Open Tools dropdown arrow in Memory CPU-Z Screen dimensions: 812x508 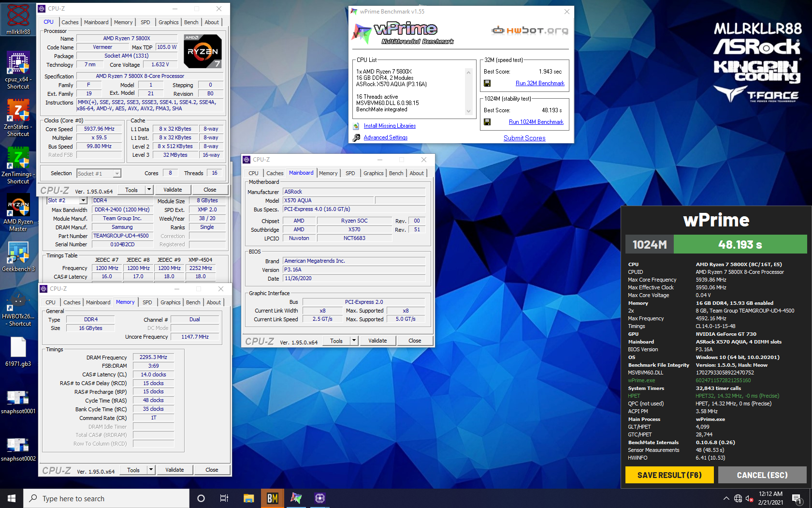pyautogui.click(x=151, y=470)
